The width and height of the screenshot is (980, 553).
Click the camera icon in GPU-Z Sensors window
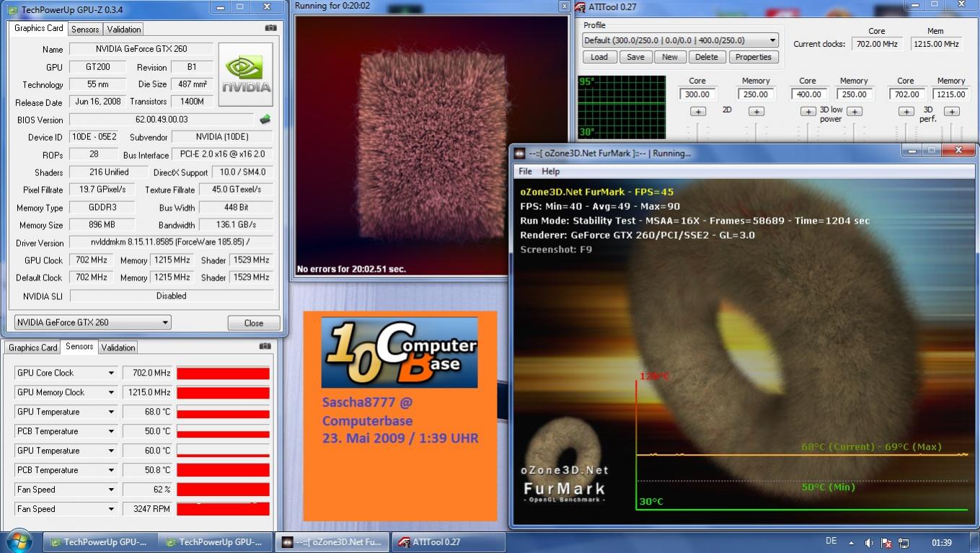tap(265, 347)
